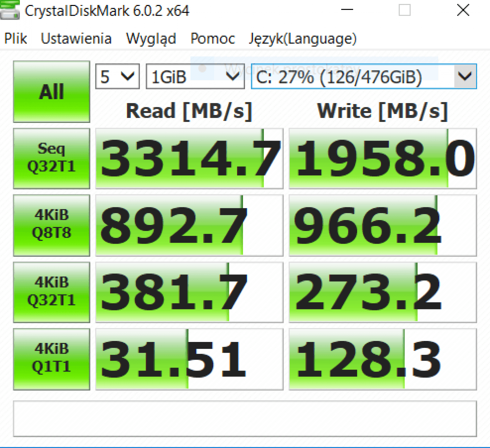Expand the test size dropdown showing 1GiB
Image resolution: width=490 pixels, height=448 pixels.
(x=195, y=77)
